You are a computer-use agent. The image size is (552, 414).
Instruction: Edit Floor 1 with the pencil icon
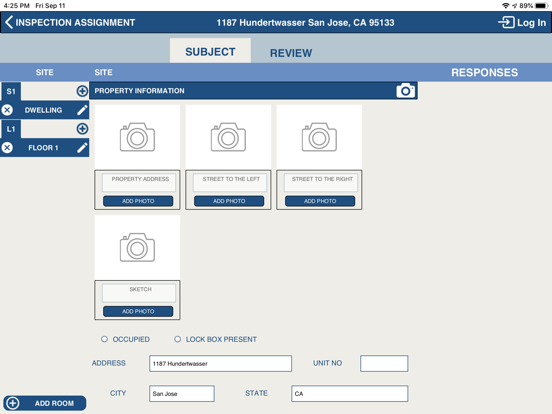[82, 148]
